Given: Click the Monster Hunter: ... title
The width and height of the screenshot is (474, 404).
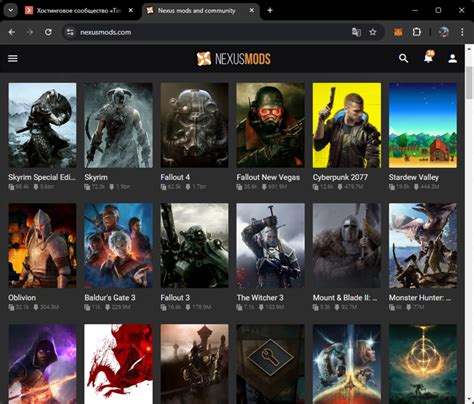Looking at the screenshot, I should click(420, 298).
